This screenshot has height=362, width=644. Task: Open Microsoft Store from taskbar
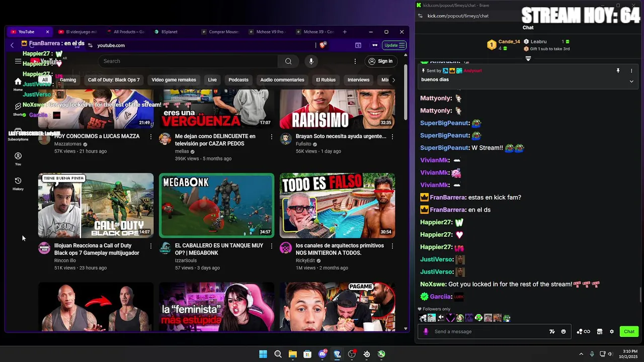[x=307, y=354]
